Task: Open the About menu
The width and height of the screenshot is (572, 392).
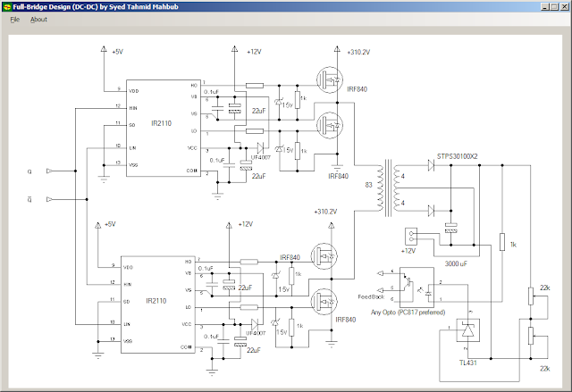Action: (x=38, y=20)
